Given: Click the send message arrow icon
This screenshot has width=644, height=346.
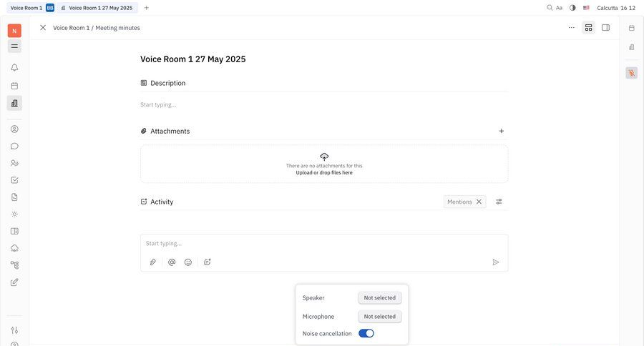Looking at the screenshot, I should coord(496,262).
